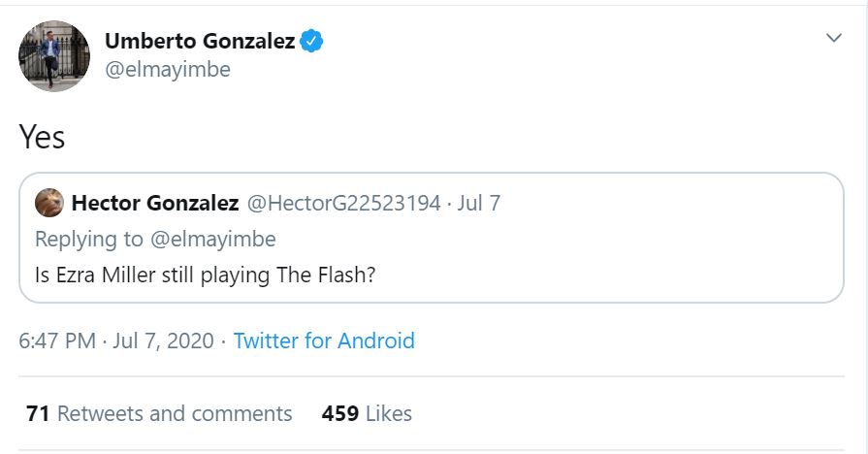Open the quoted Ezra Miller question text

click(x=205, y=274)
